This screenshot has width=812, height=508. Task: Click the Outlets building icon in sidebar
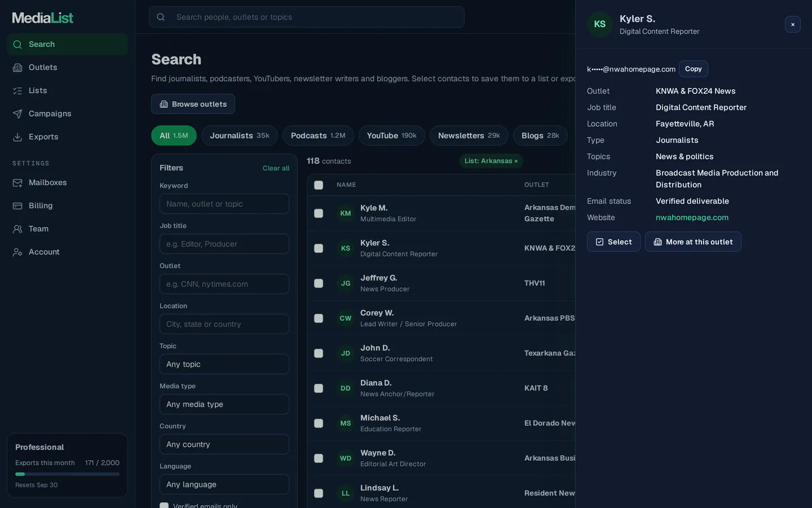coord(17,68)
